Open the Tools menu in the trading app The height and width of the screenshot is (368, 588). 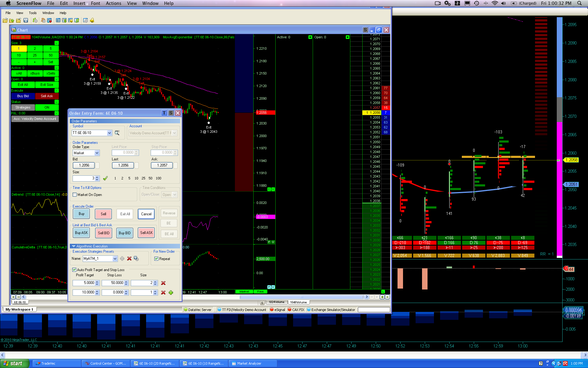click(33, 13)
